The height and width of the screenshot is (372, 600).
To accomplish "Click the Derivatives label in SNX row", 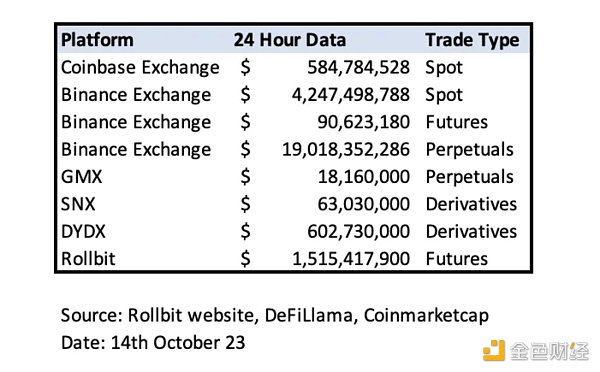I will point(471,204).
